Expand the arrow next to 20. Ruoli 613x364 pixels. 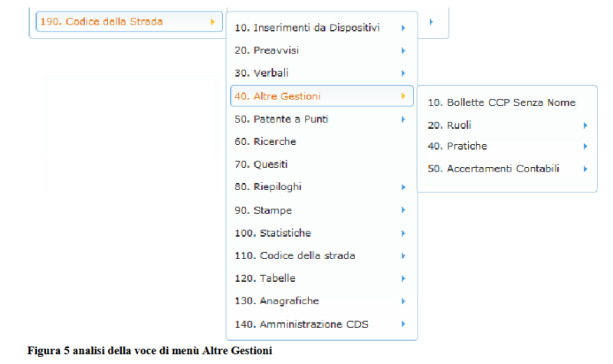[585, 125]
